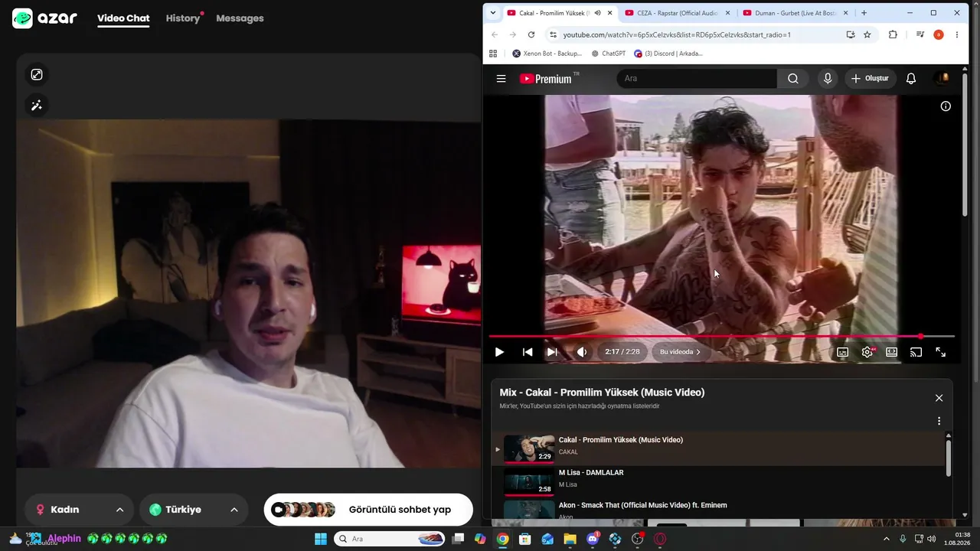The width and height of the screenshot is (980, 551).
Task: Open the Windows Start menu
Action: pyautogui.click(x=321, y=539)
